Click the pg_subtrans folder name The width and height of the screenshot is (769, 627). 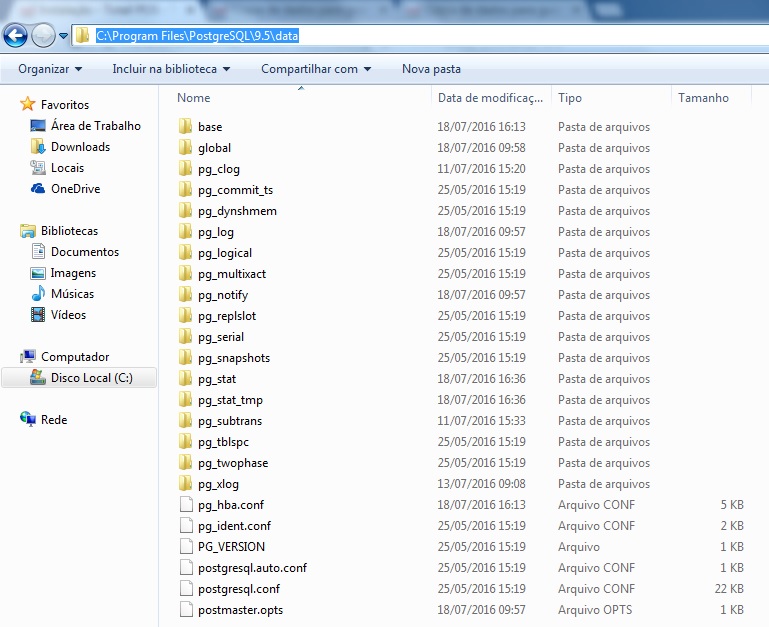point(230,421)
